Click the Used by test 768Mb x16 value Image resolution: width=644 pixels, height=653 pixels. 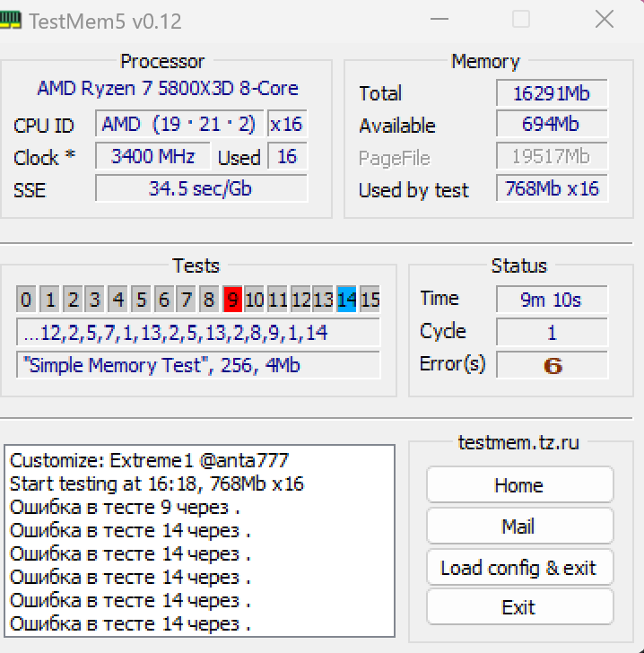point(552,188)
